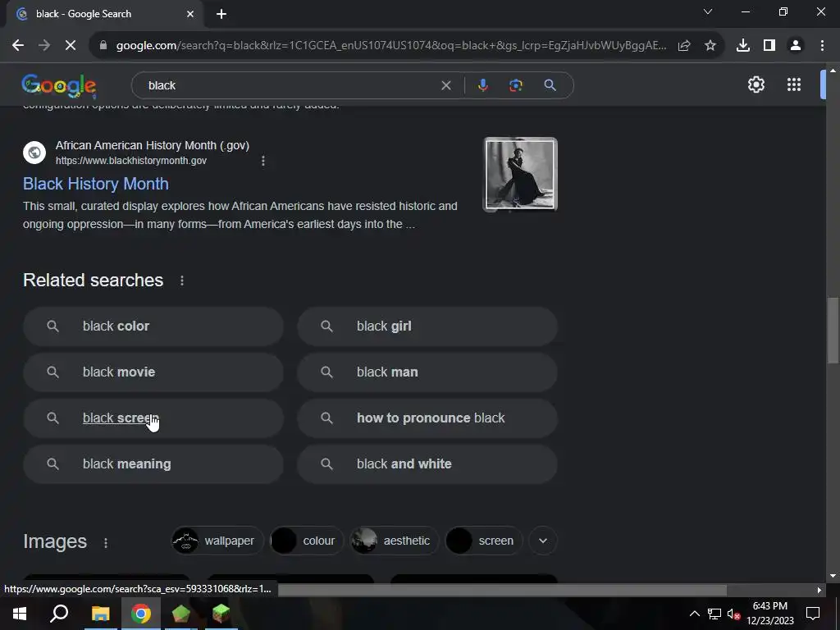Open the Windows Start menu

[20, 614]
